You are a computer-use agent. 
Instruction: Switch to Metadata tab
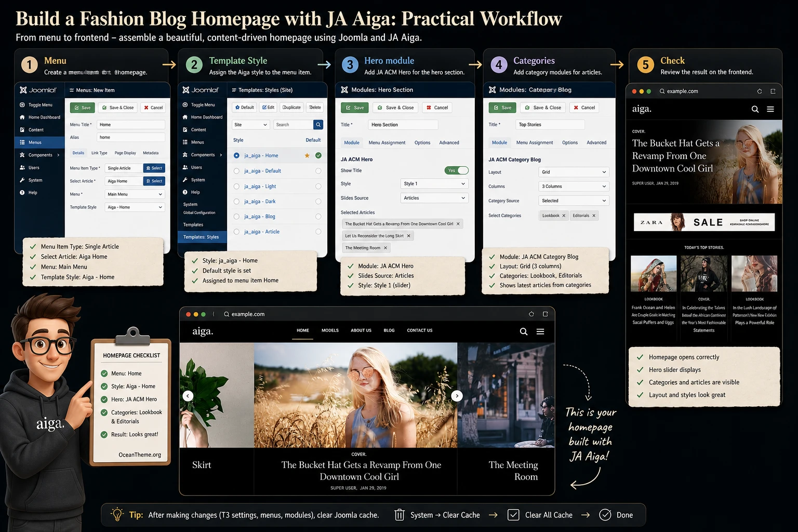pyautogui.click(x=151, y=153)
